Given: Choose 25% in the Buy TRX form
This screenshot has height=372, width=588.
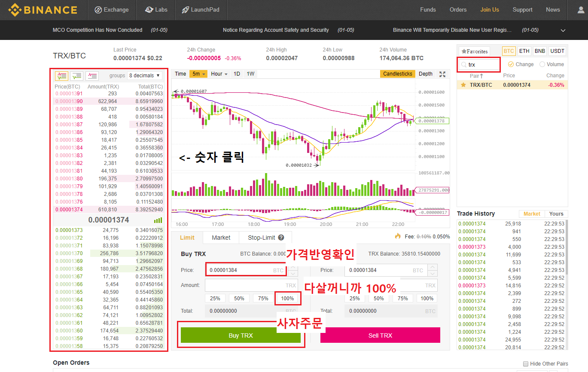Looking at the screenshot, I should coord(215,299).
